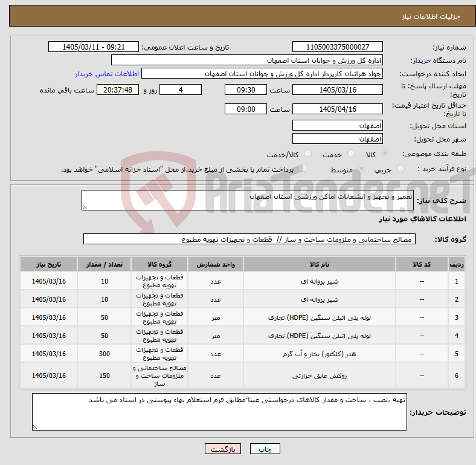Click شیر پروانه ای in row 2

(320, 300)
